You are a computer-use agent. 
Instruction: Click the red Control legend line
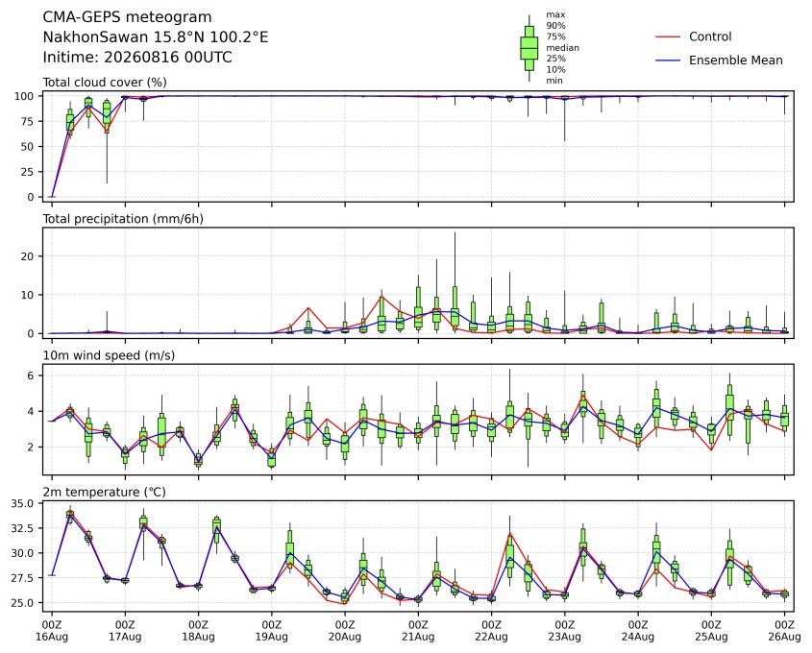coord(668,36)
